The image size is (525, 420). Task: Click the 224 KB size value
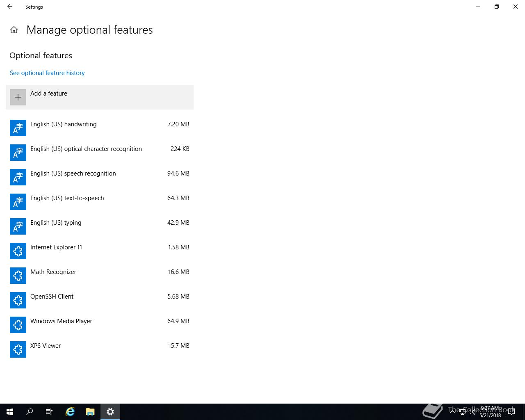click(180, 149)
